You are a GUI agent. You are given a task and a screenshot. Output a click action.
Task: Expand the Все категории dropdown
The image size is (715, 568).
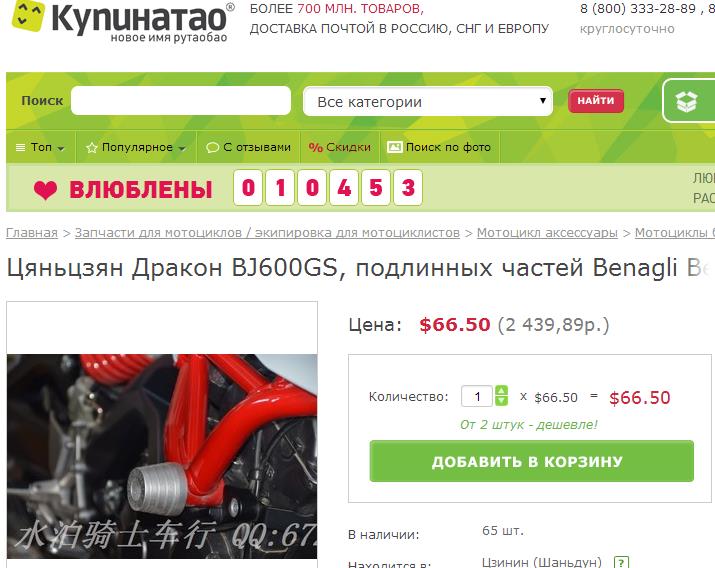click(428, 101)
